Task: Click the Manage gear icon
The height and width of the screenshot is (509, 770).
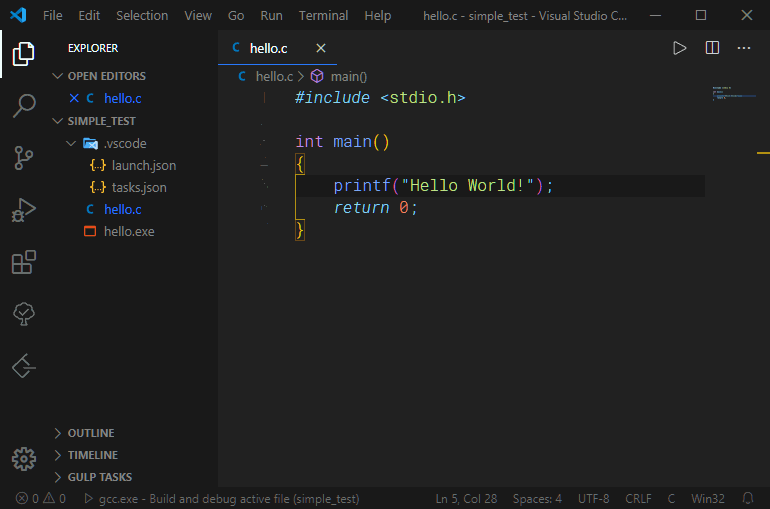Action: [23, 459]
